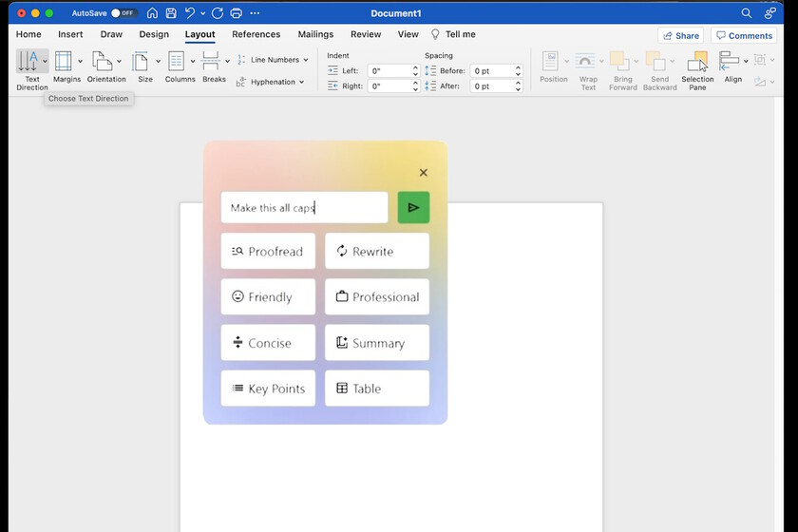Screen dimensions: 798x532
Task: Switch to the References tab
Action: pyautogui.click(x=256, y=34)
